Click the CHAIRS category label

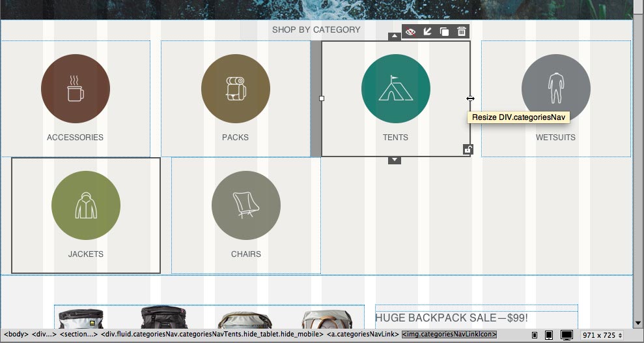[x=246, y=254]
